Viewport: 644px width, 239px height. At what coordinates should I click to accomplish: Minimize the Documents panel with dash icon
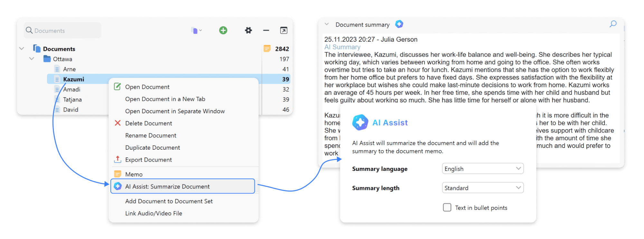click(x=266, y=30)
